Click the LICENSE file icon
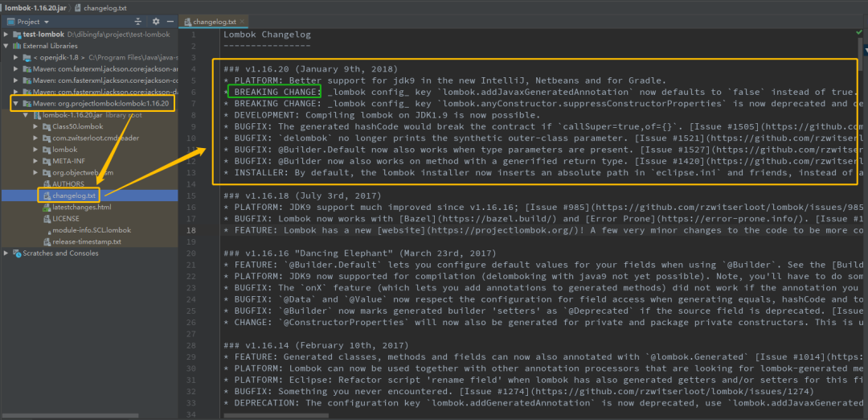The height and width of the screenshot is (420, 868). (x=47, y=218)
